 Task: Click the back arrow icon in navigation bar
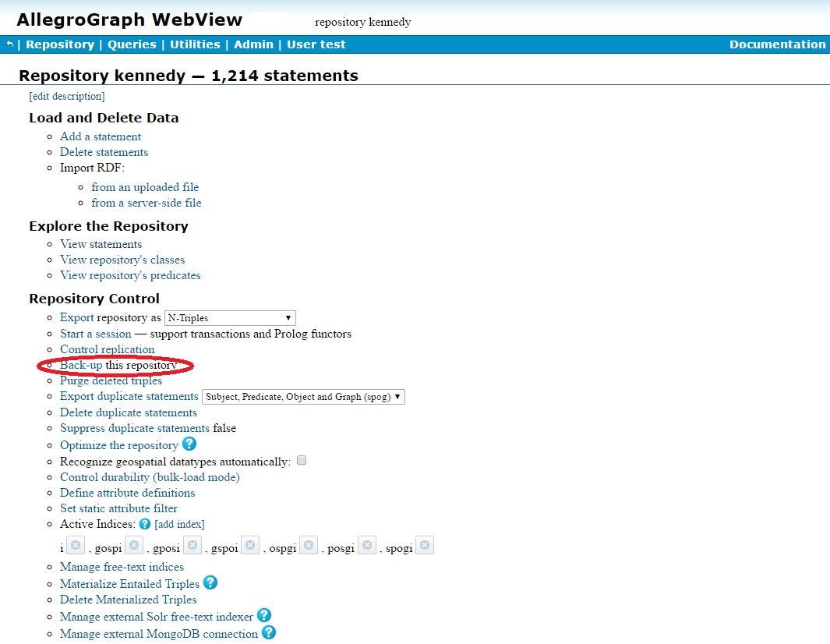(9, 44)
